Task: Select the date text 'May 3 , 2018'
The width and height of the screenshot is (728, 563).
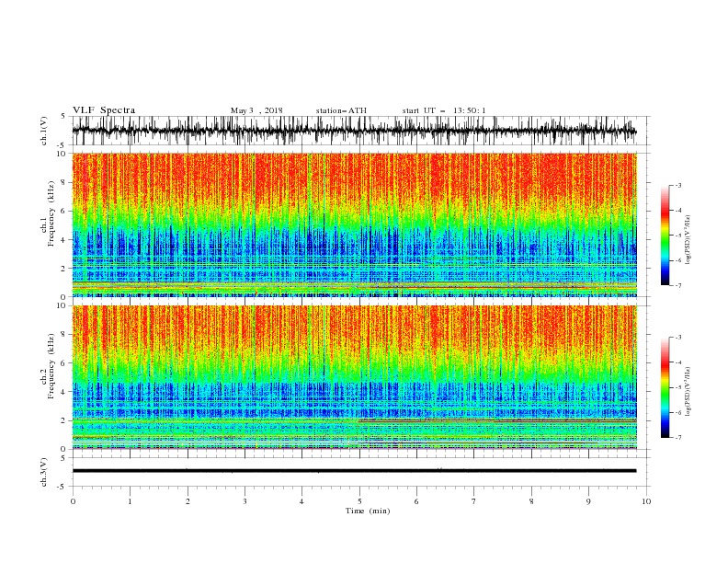Action: pyautogui.click(x=256, y=110)
